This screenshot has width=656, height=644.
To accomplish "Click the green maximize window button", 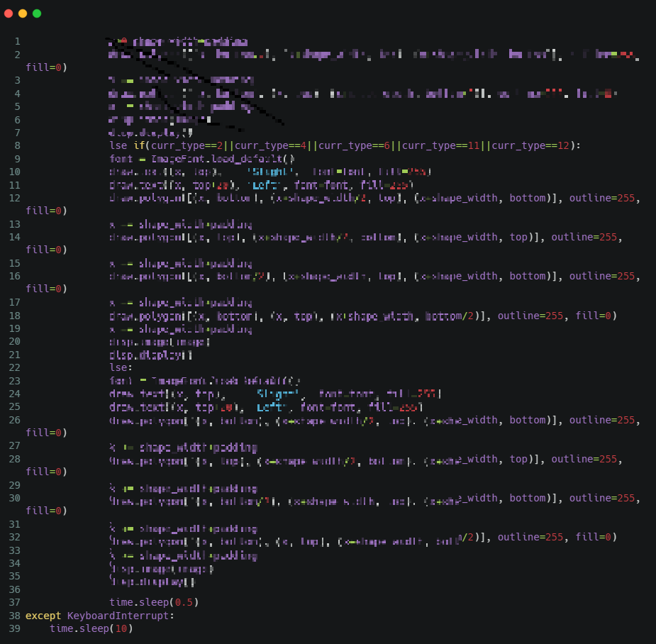I will pos(37,13).
